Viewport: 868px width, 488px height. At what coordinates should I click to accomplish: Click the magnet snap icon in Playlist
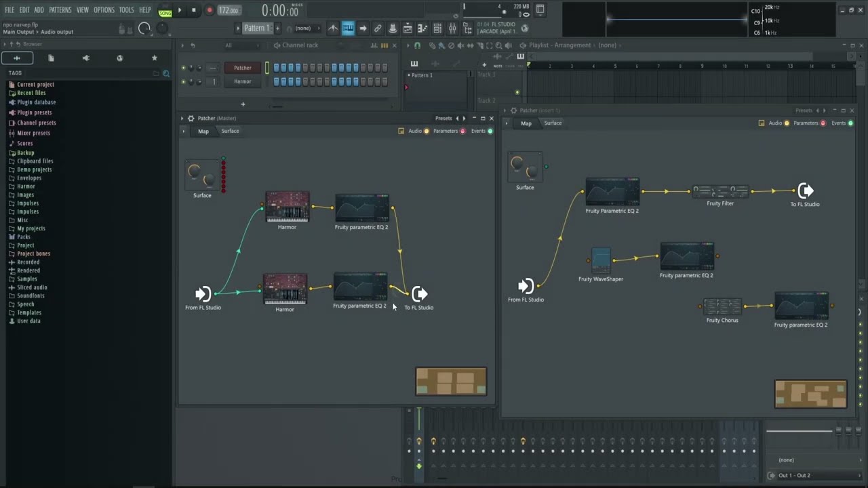(x=417, y=45)
